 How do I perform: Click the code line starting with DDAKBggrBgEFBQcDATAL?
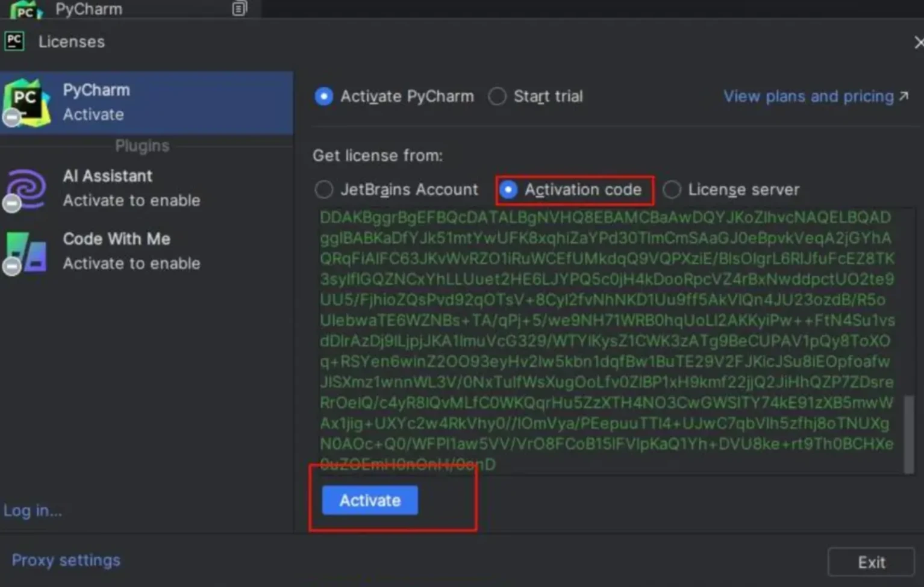point(605,217)
